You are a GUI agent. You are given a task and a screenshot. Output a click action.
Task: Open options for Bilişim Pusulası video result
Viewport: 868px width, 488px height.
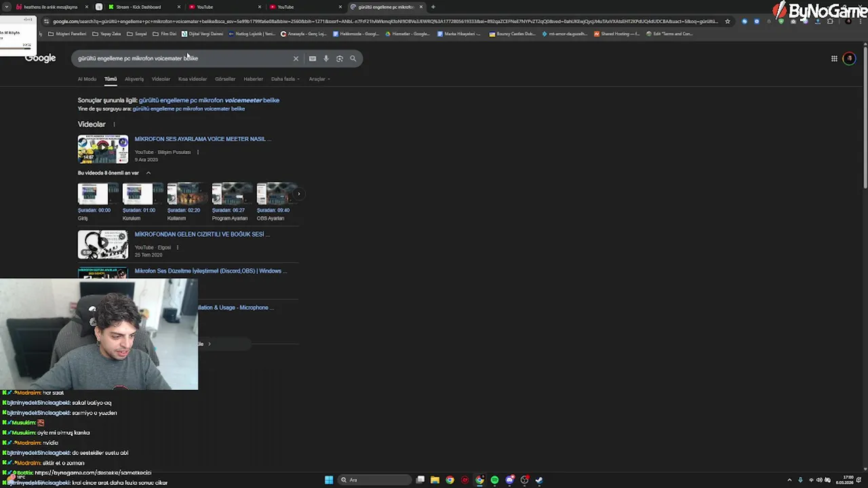pos(197,152)
